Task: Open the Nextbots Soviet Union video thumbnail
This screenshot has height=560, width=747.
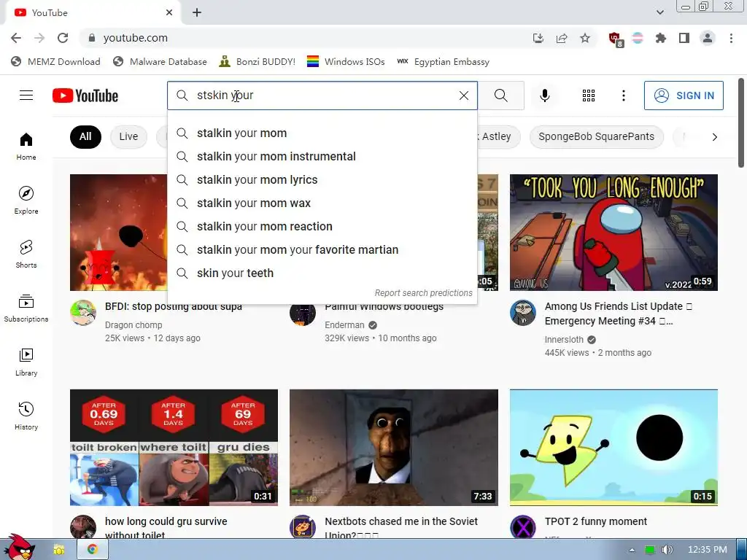Action: coord(393,448)
